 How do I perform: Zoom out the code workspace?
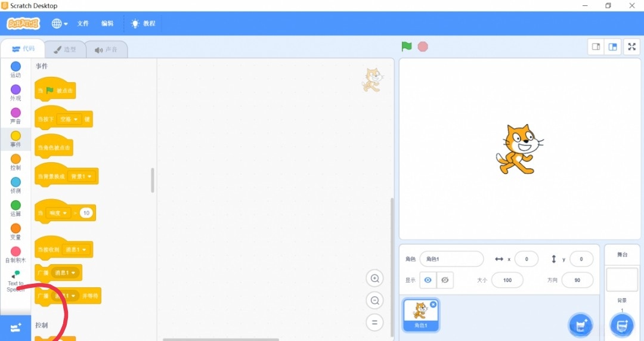(x=374, y=300)
